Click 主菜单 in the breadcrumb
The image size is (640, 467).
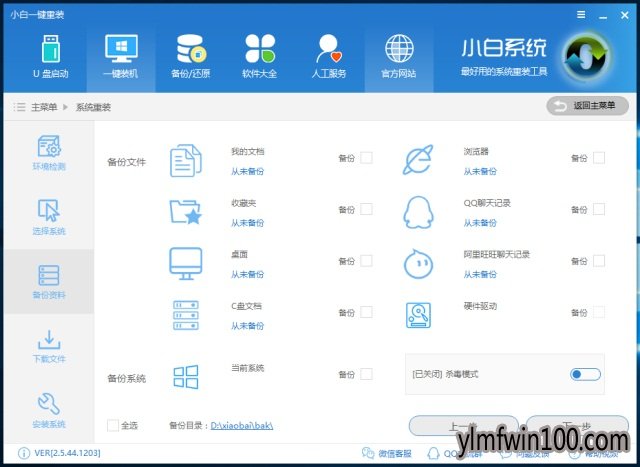point(44,107)
